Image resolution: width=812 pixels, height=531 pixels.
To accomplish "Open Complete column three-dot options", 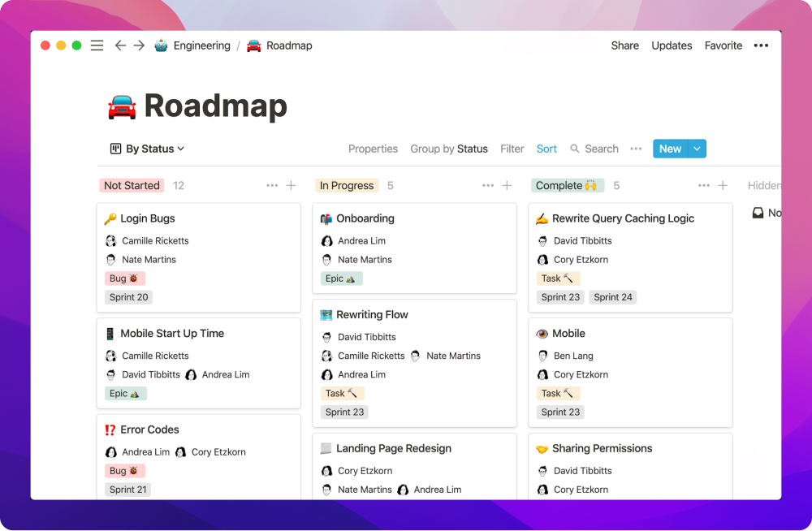I will 704,185.
